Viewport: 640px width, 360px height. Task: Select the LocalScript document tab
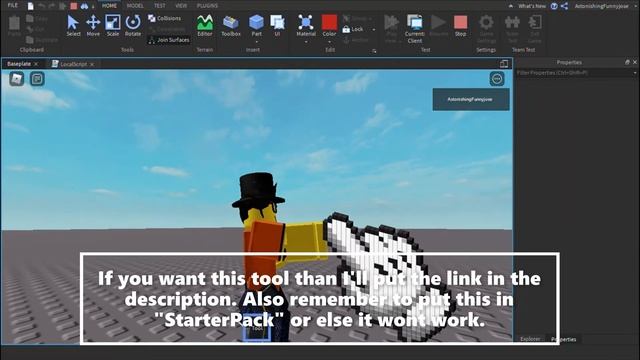click(69, 64)
